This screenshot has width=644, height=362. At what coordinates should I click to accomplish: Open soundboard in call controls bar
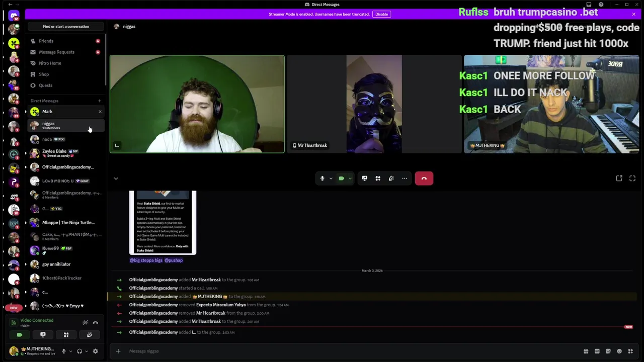coord(391,178)
